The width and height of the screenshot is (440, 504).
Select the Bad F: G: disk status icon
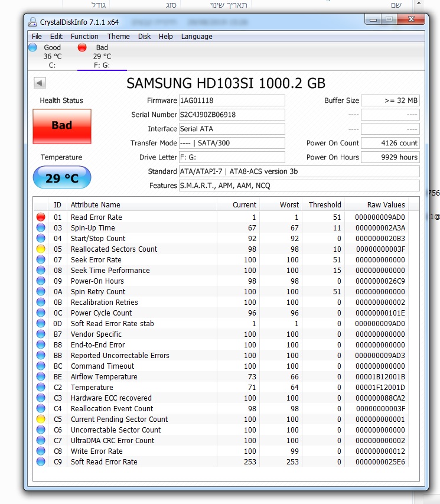(82, 47)
